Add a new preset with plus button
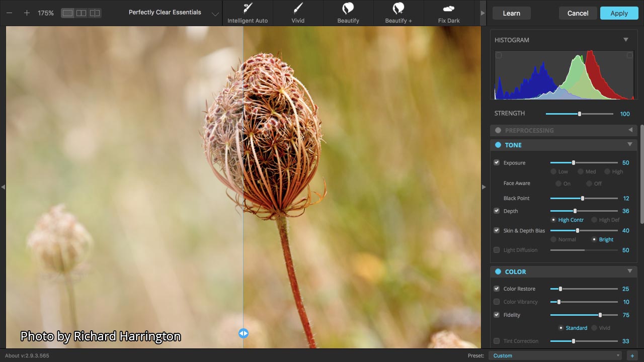 [632, 355]
